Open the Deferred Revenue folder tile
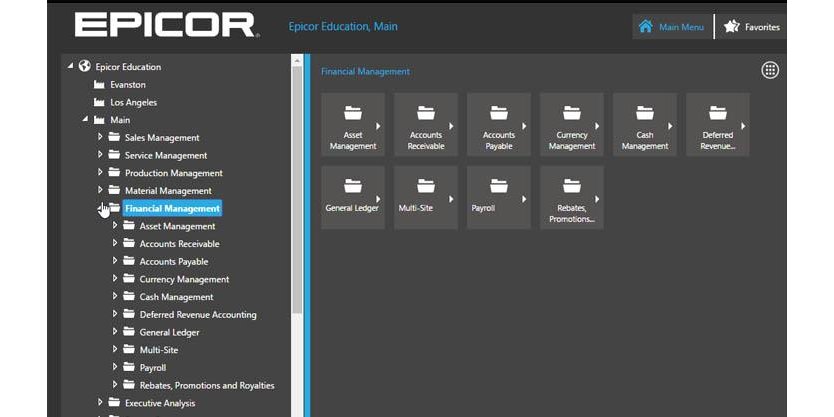This screenshot has width=834, height=417. click(718, 124)
